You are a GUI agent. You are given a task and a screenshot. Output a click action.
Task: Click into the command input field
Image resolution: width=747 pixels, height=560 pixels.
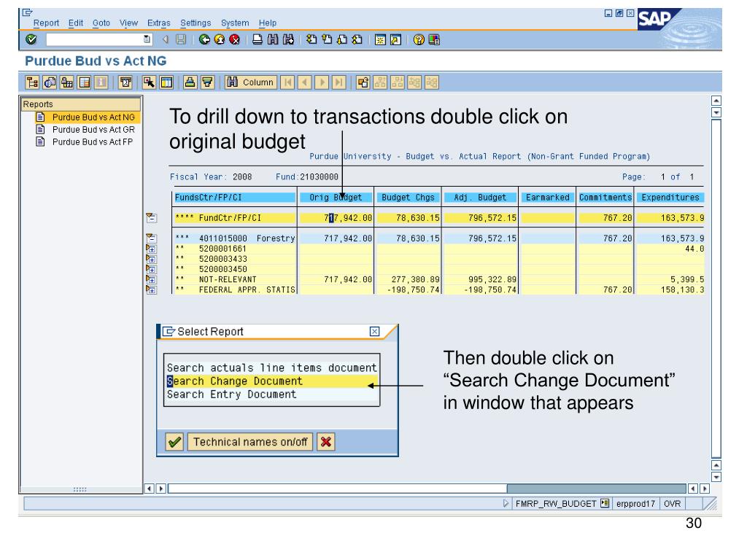(x=94, y=39)
